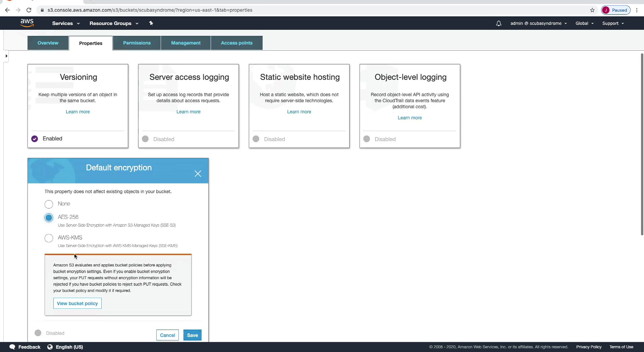The height and width of the screenshot is (352, 644).
Task: Open the browser three-dot menu
Action: pos(637,10)
